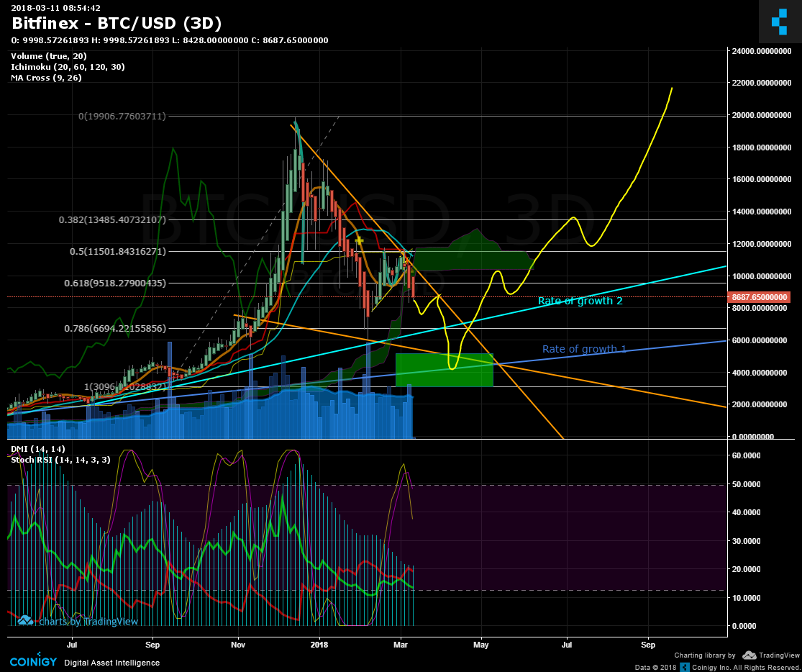Click the COINIGY brand logo at bottom left
Image resolution: width=802 pixels, height=672 pixels.
click(x=32, y=662)
